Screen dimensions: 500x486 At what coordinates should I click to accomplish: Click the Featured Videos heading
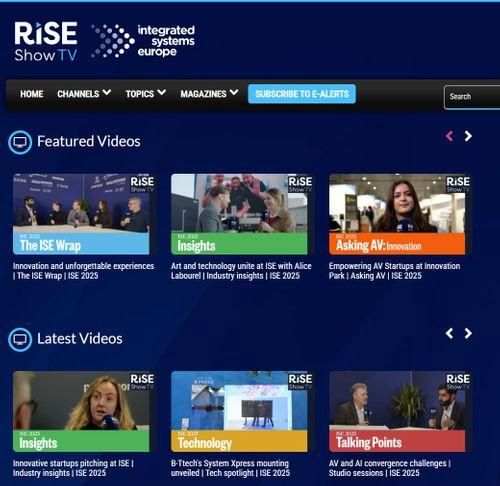pos(89,141)
